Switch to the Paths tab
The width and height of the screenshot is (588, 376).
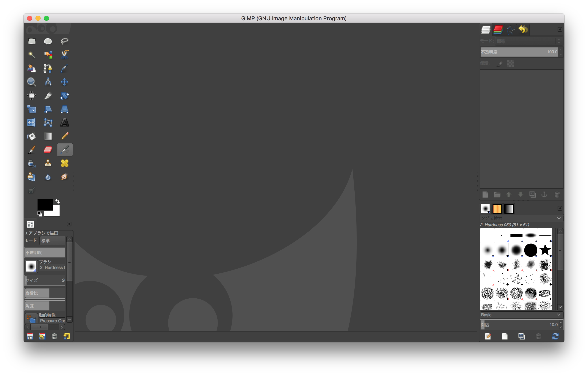(x=511, y=30)
